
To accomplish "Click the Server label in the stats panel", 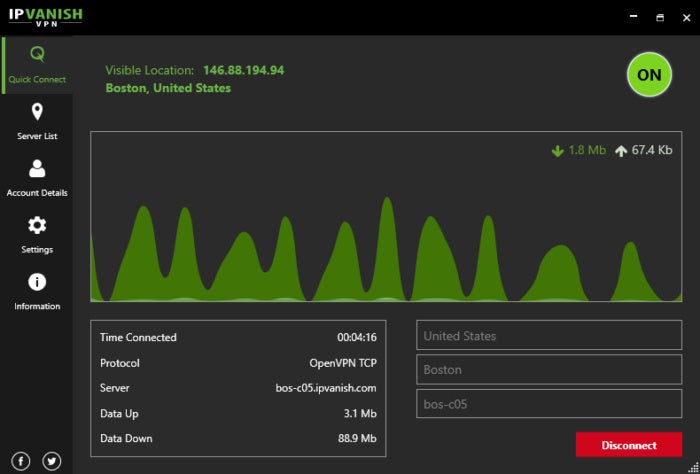I will point(115,388).
